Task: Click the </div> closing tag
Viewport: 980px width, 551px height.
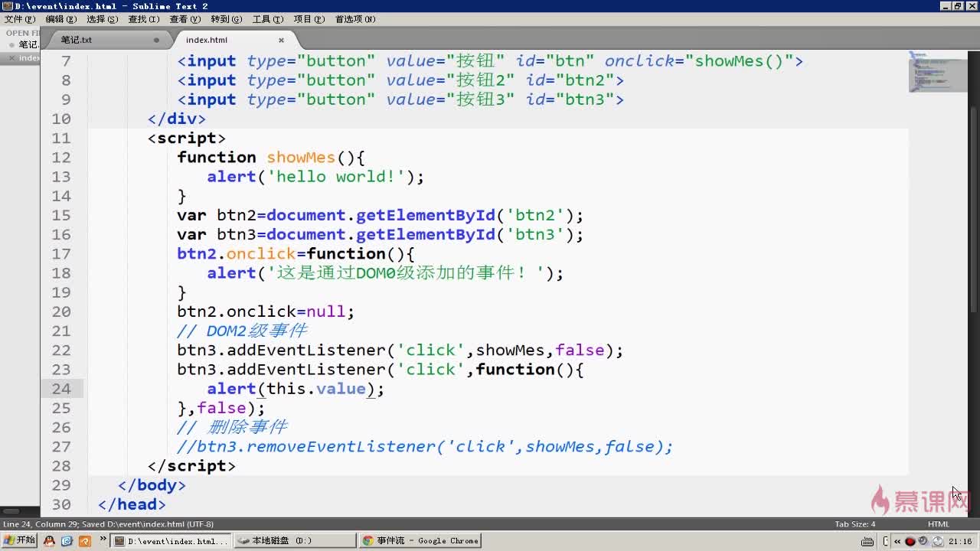Action: (x=177, y=119)
